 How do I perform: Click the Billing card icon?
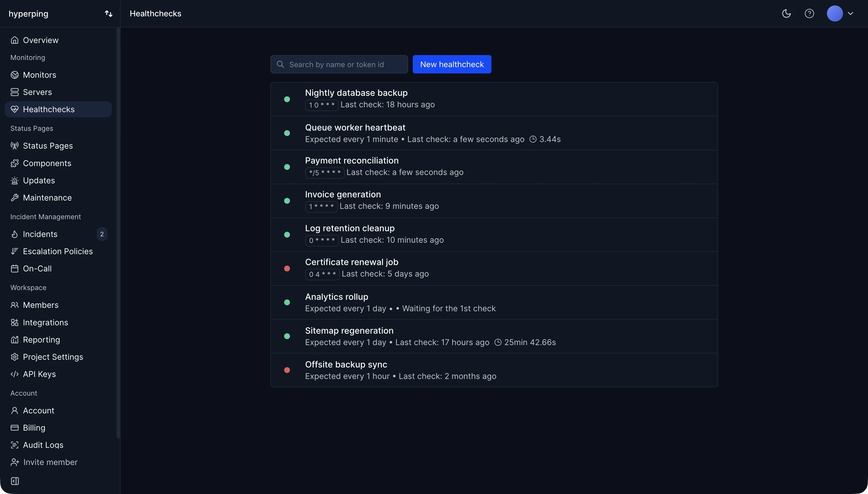click(15, 427)
